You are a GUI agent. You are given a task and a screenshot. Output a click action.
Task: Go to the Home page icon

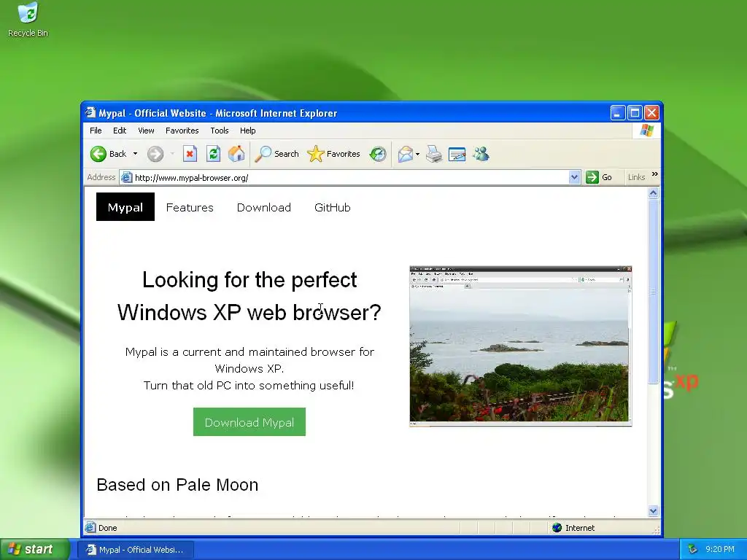[x=236, y=154]
